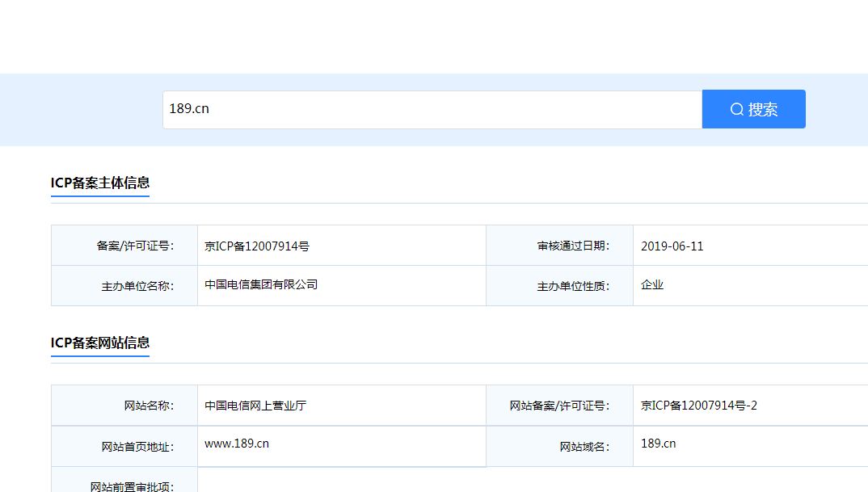Select the 主办单位性质 label cell
Viewport: 868px width, 492px height.
(559, 285)
